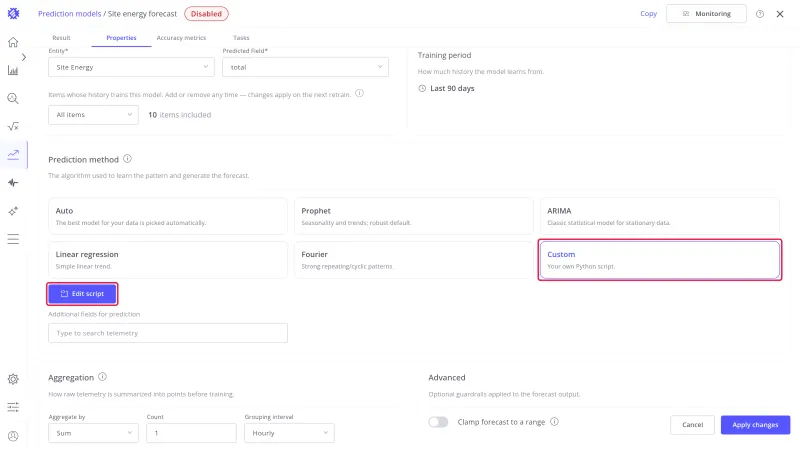Open the Monitoring button
This screenshot has width=800, height=450.
pos(706,14)
